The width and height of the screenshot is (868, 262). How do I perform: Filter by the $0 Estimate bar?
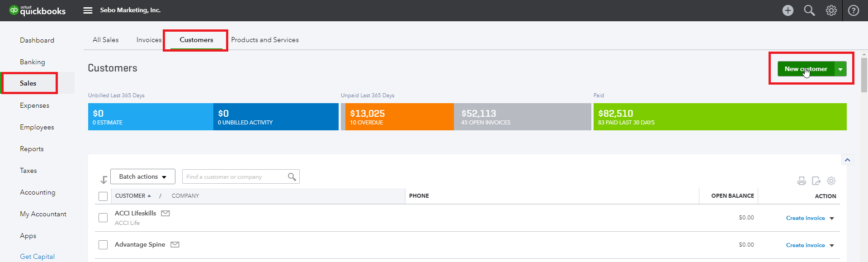tap(151, 117)
